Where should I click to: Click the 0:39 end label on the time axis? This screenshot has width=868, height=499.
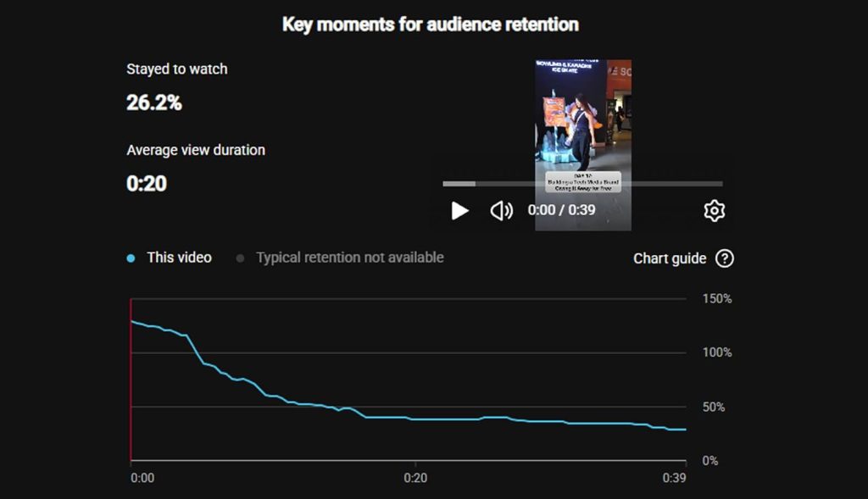tap(674, 478)
